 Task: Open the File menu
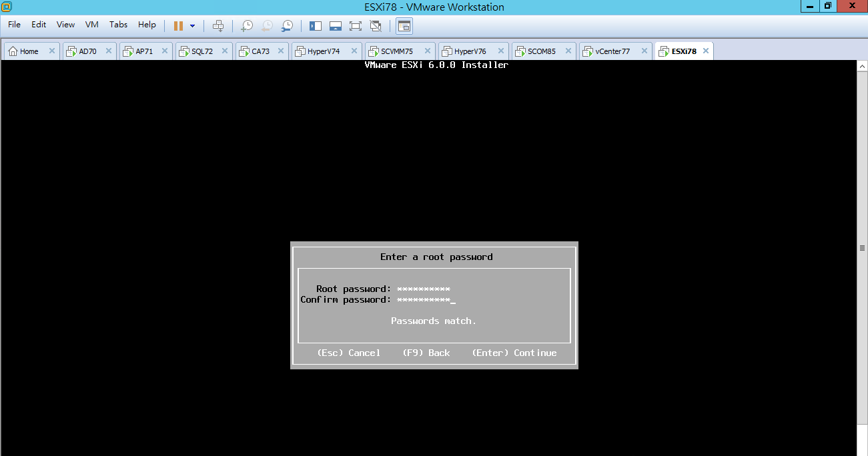click(14, 25)
